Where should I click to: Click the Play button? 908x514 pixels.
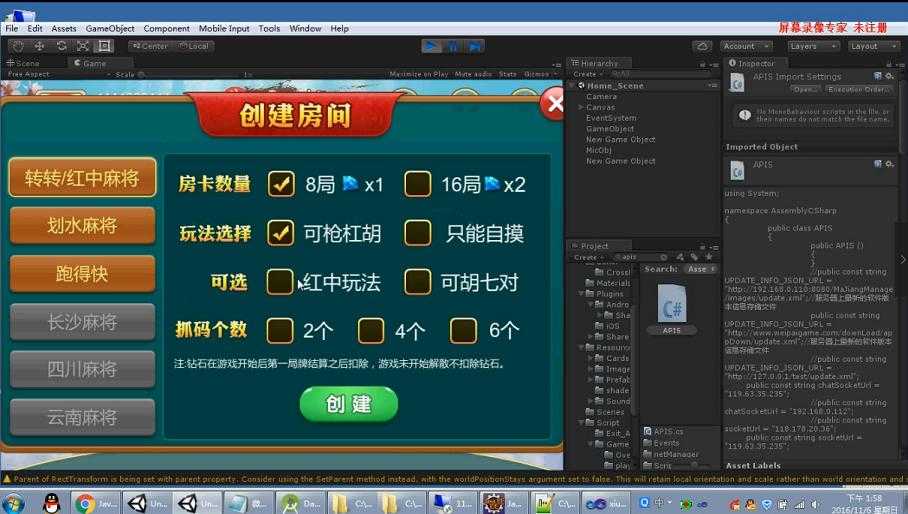[x=431, y=46]
